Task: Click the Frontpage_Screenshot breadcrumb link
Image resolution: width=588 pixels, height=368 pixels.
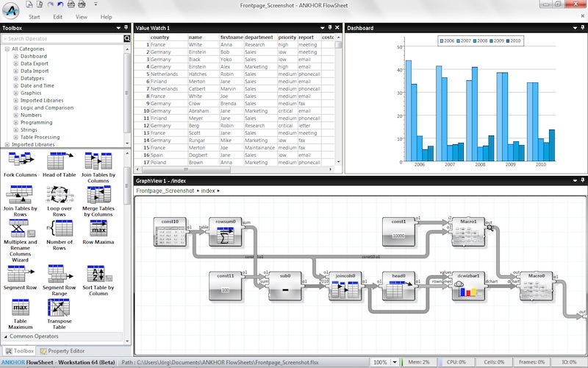Action: [x=165, y=191]
